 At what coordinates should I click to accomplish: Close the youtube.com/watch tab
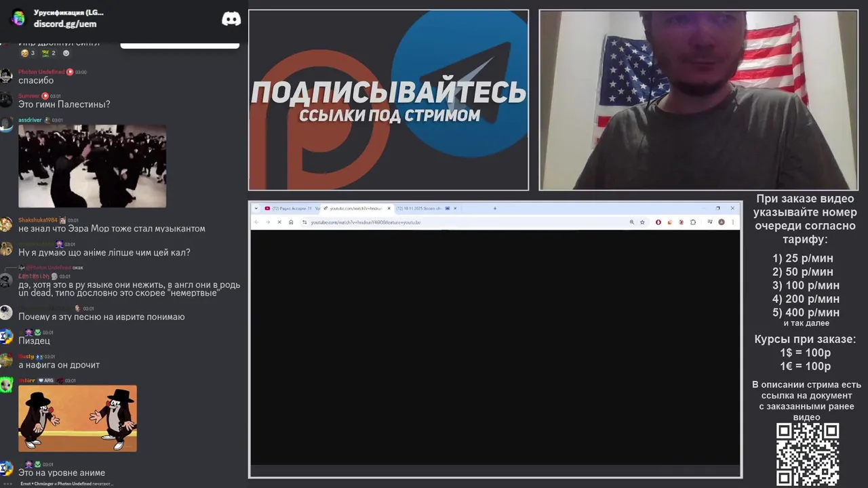pyautogui.click(x=389, y=208)
